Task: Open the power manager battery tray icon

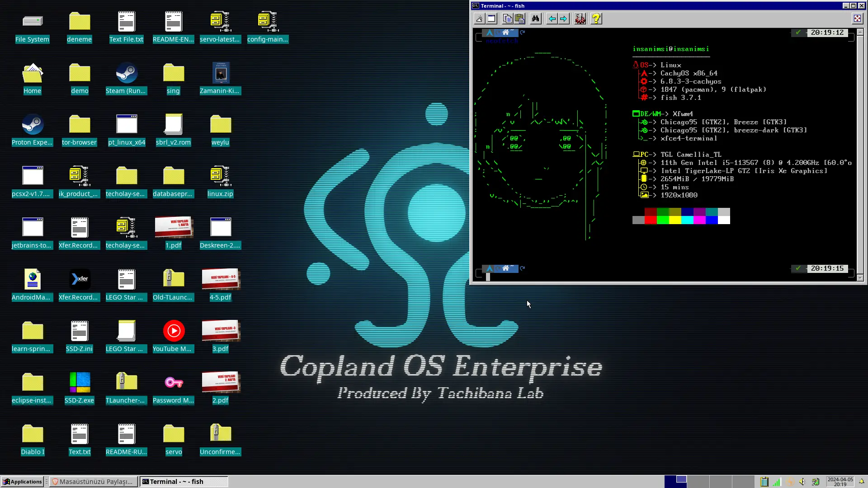Action: tap(816, 482)
